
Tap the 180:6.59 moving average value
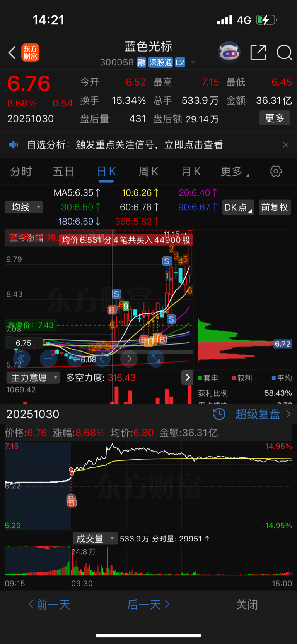tap(79, 221)
